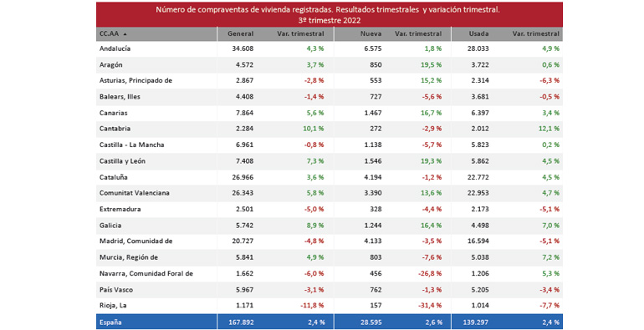
Task: Select the España total row label
Action: pyautogui.click(x=110, y=322)
